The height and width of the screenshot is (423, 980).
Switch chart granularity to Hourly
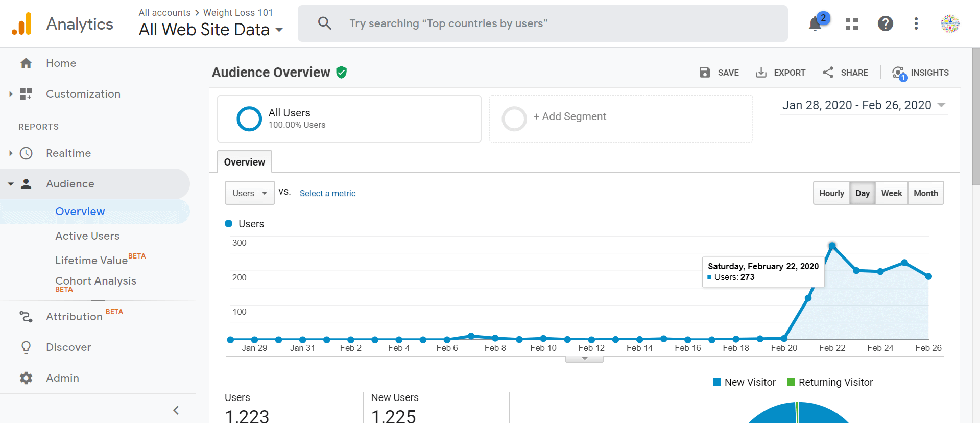[x=831, y=193]
